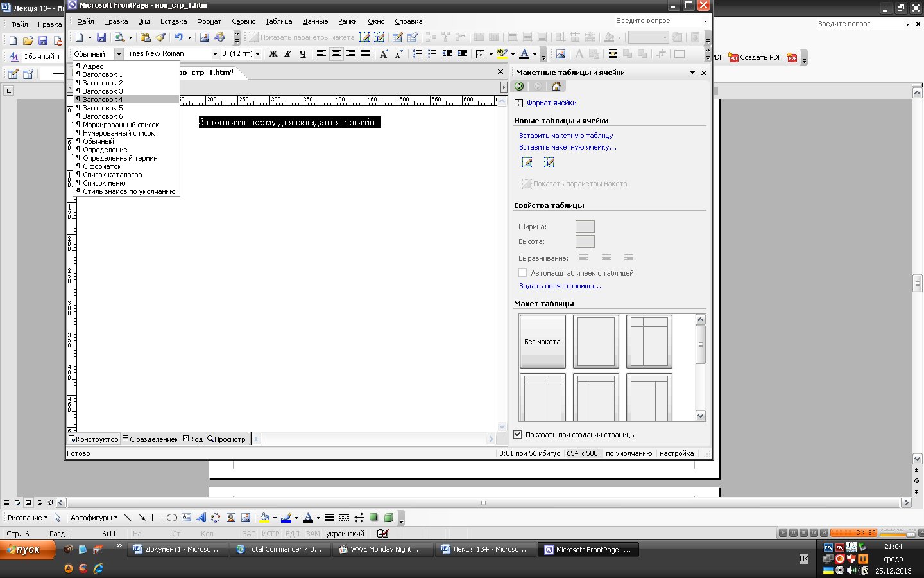Viewport: 924px width, 578px height.
Task: Expand the font size dropdown (12 пт)
Action: click(x=257, y=54)
